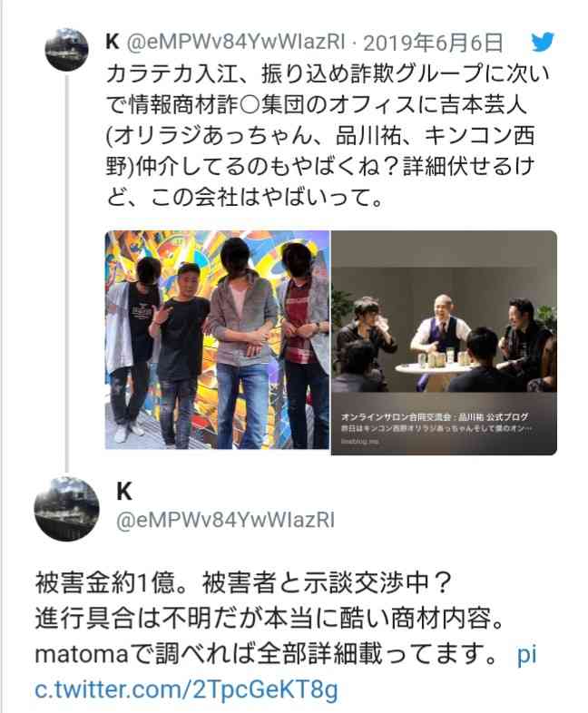Image resolution: width=588 pixels, height=713 pixels.
Task: Click the 2019年6月6日 tweet date
Action: 433,43
